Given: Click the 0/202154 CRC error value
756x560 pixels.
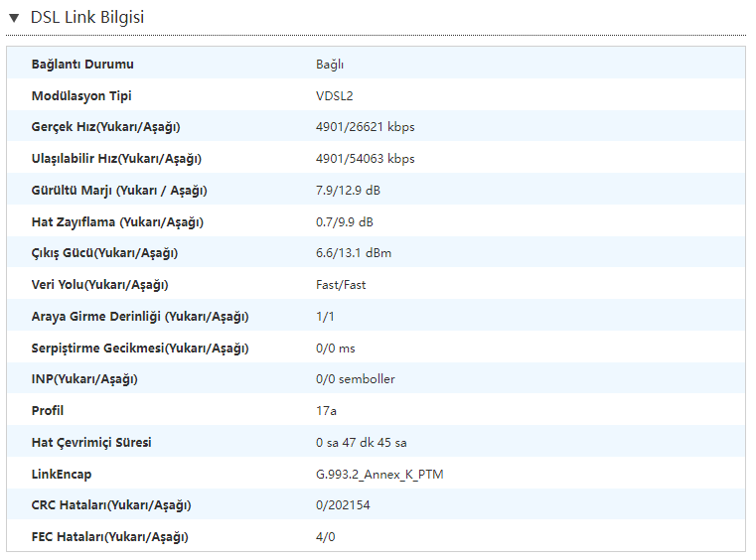Looking at the screenshot, I should coord(343,505).
